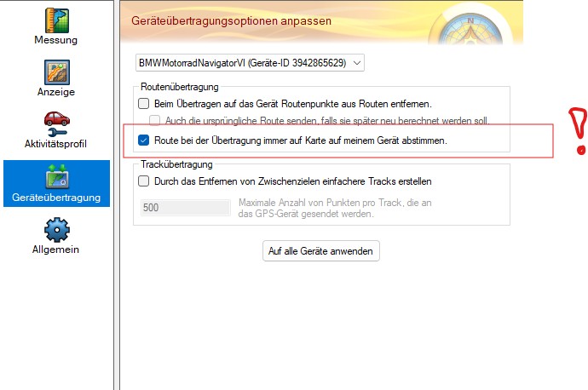This screenshot has width=588, height=390.
Task: Open the Messung ruler icon
Action: click(x=56, y=19)
